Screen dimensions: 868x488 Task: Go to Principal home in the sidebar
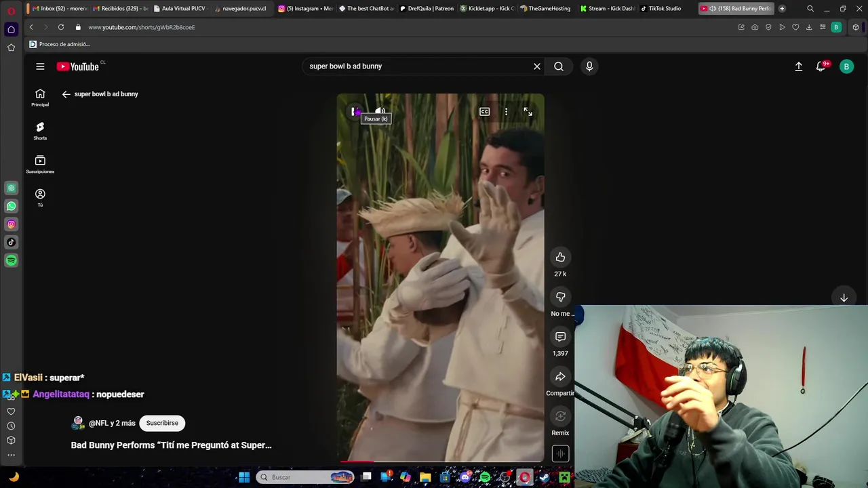pos(40,98)
